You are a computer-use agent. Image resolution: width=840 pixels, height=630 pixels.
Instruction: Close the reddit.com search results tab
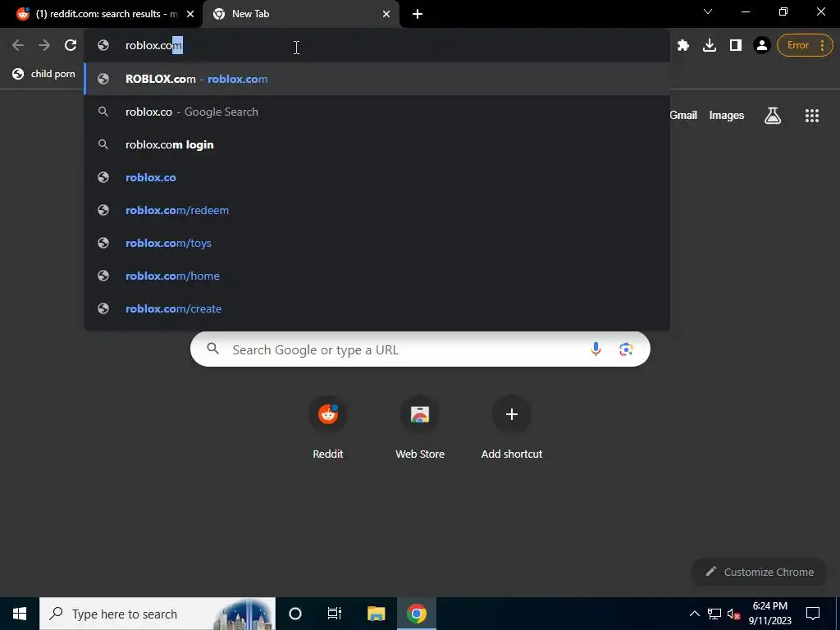tap(190, 14)
